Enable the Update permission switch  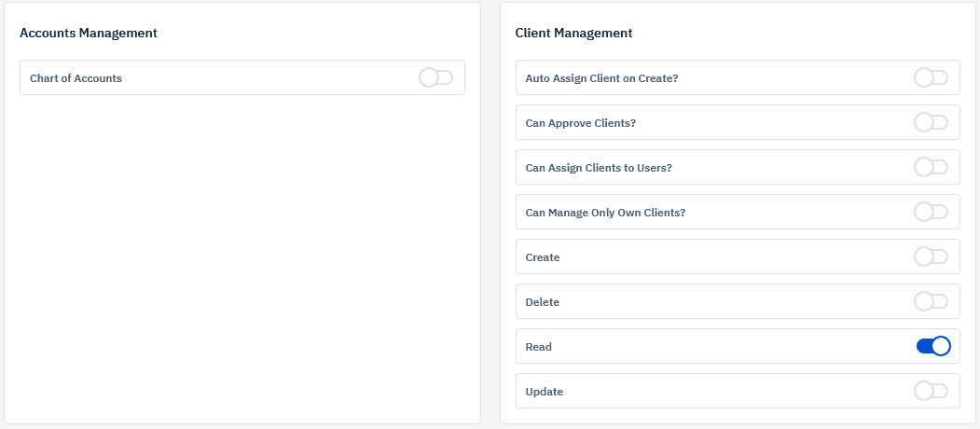[x=932, y=391]
